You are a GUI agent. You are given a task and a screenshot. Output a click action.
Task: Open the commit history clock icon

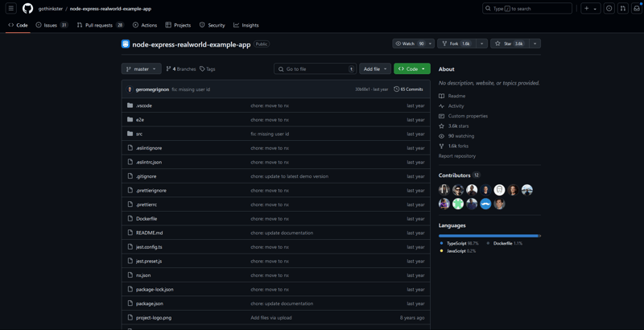coord(396,89)
